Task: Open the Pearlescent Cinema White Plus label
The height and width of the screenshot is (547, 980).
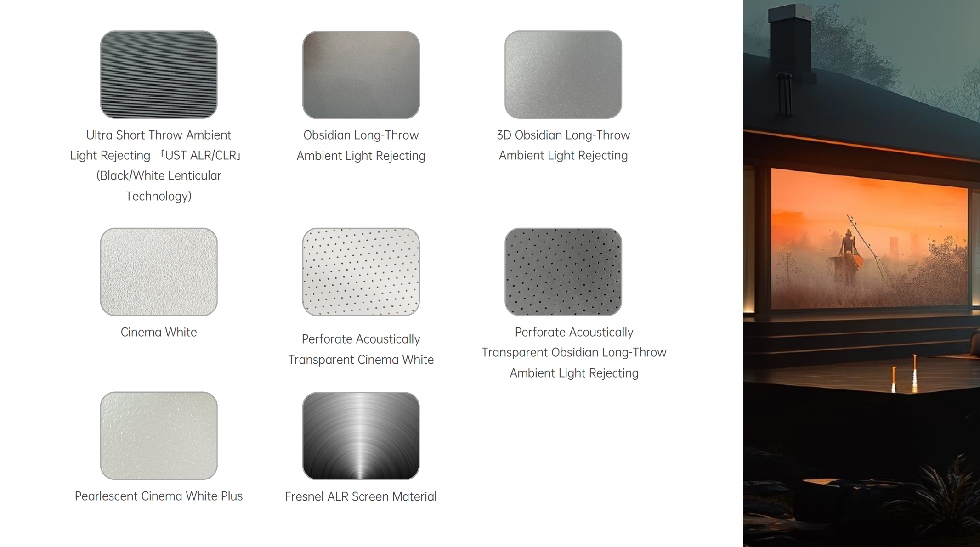Action: (159, 496)
